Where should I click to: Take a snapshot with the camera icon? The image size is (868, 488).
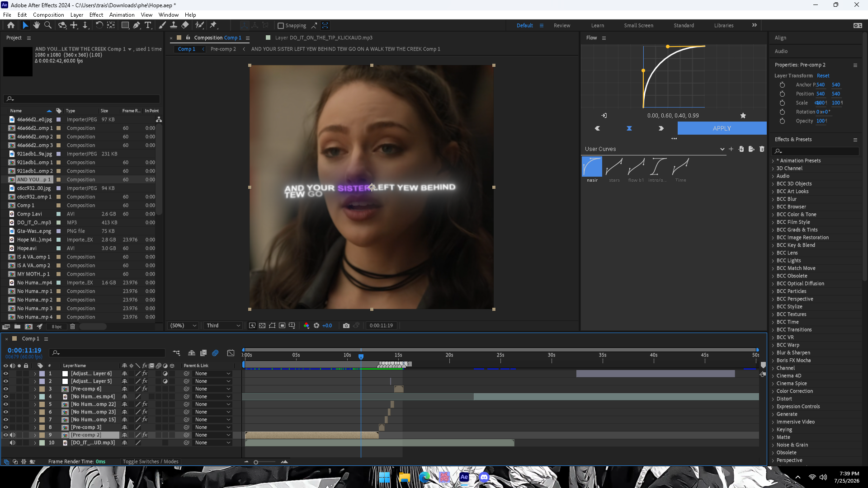click(346, 325)
